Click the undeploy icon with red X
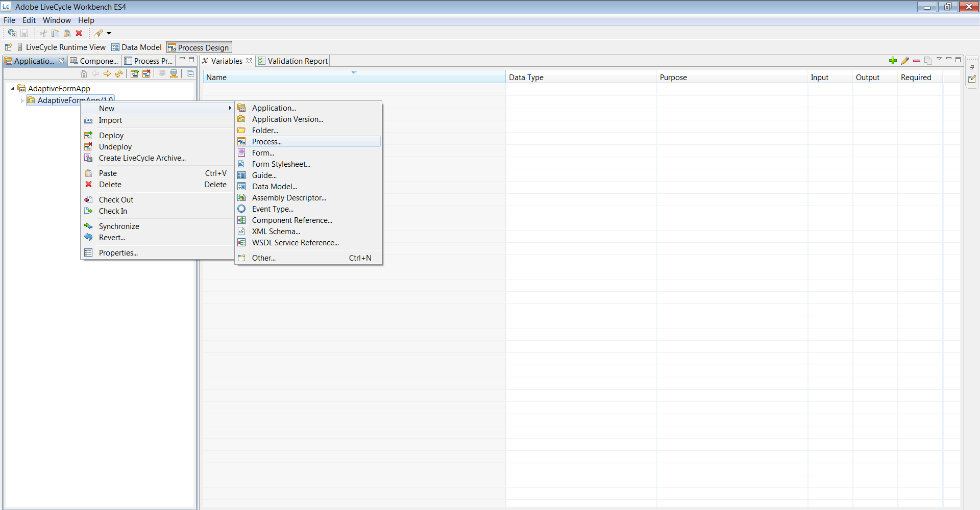 pyautogui.click(x=146, y=74)
